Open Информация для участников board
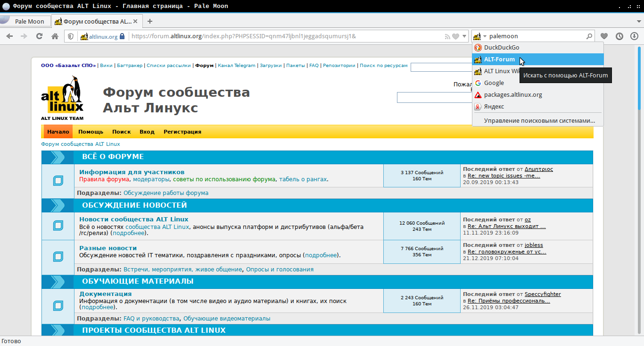This screenshot has height=346, width=644. point(132,172)
